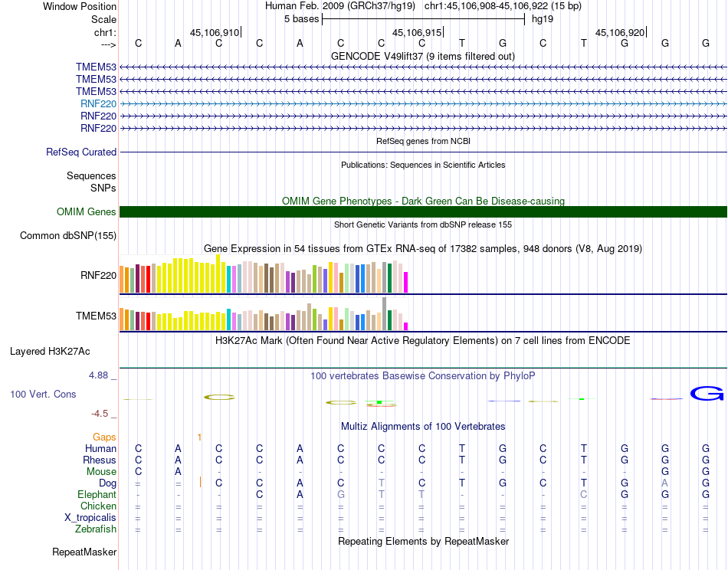Open GENCODE V49lift37 track title
Screen dimensions: 728x570
pyautogui.click(x=423, y=56)
